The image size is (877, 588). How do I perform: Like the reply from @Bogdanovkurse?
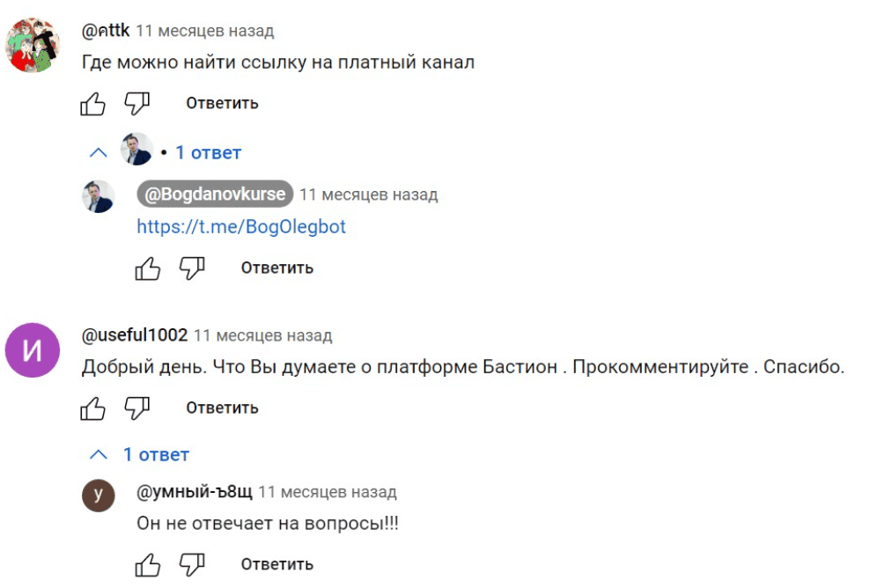tap(148, 268)
